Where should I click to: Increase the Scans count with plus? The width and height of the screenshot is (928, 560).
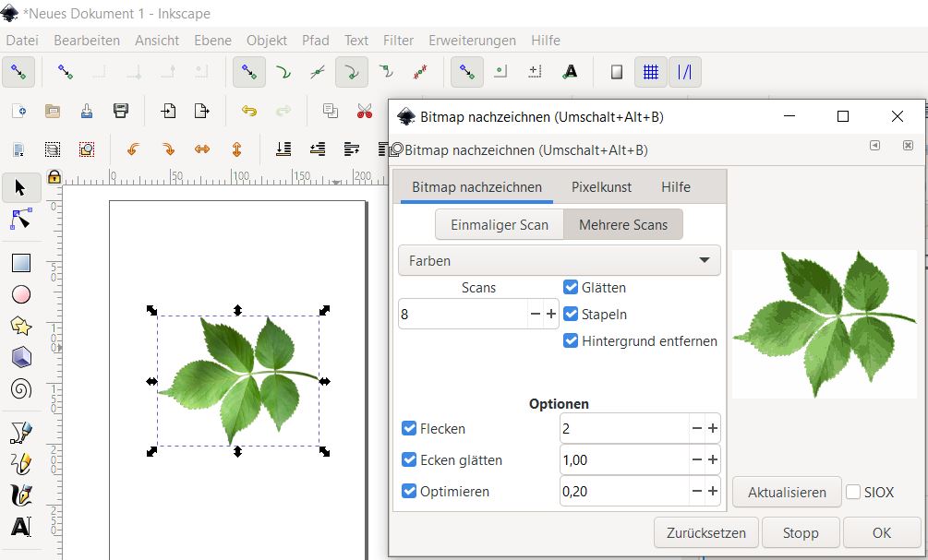(x=551, y=315)
